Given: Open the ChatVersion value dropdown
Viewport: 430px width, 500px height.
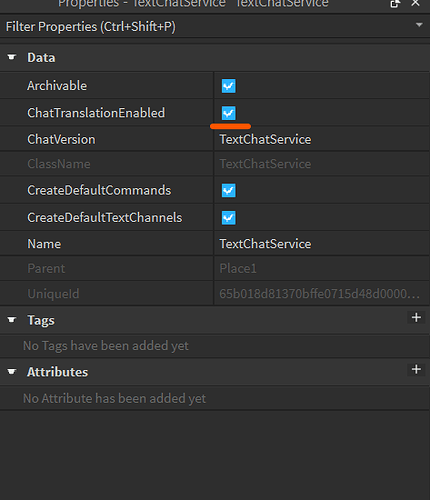Looking at the screenshot, I should (322, 139).
